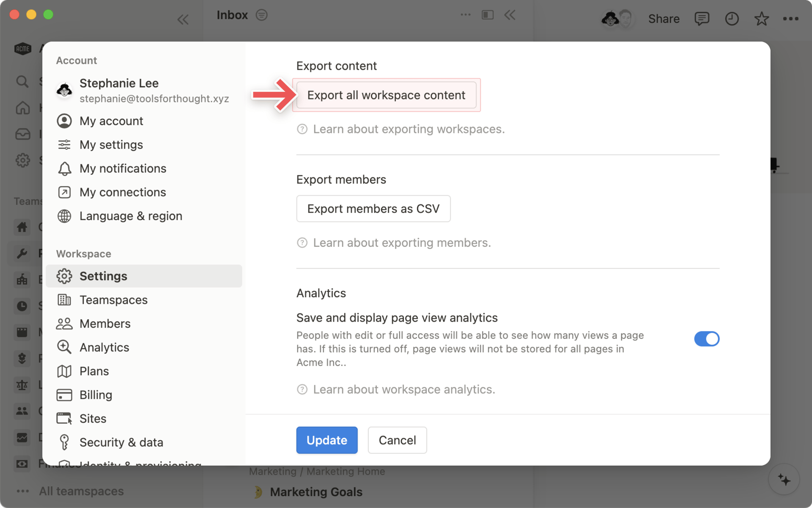The height and width of the screenshot is (508, 812).
Task: Click Export all workspace content button
Action: [x=387, y=94]
